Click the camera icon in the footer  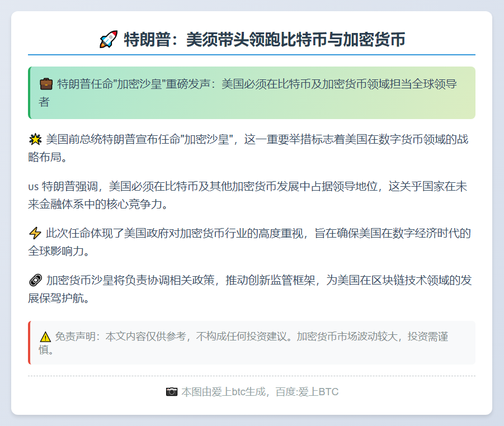pyautogui.click(x=172, y=391)
